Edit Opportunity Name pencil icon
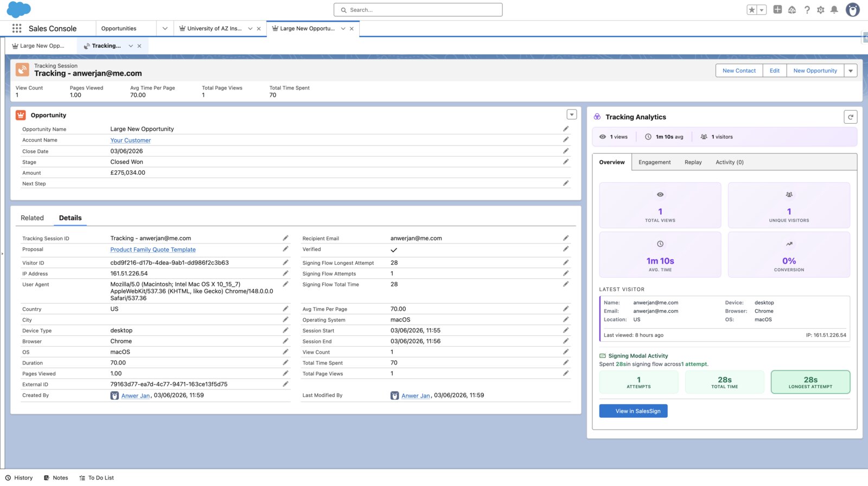The height and width of the screenshot is (486, 868). (565, 129)
